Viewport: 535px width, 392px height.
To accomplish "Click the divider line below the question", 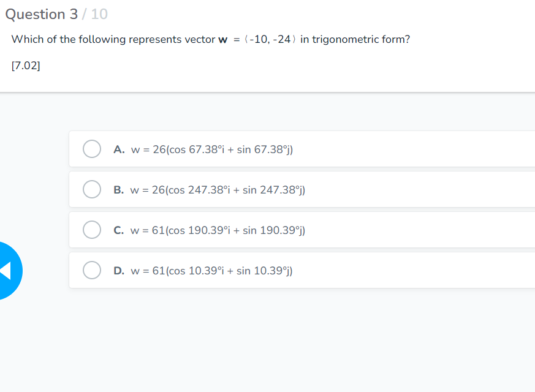I will (267, 92).
